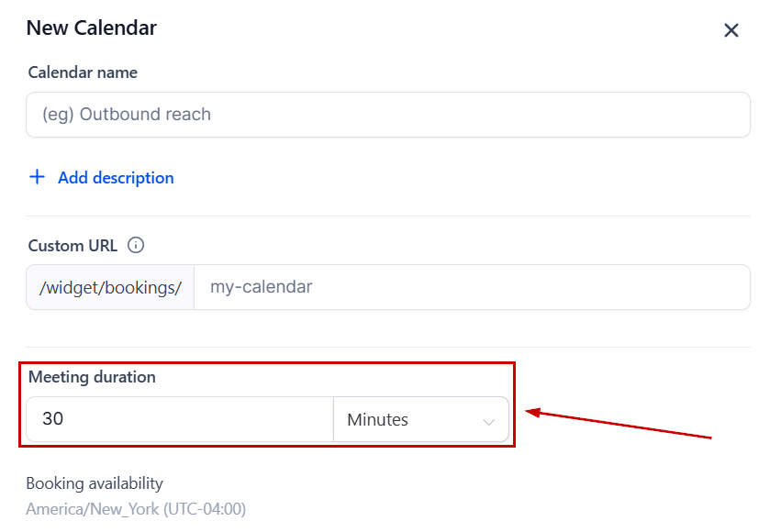Click the Custom URL label text
This screenshot has height=532, width=770.
(73, 245)
